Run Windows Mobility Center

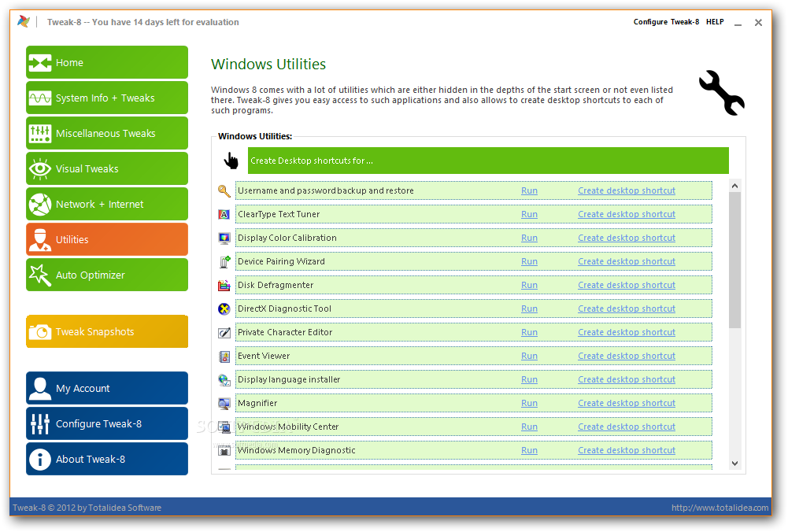(529, 427)
